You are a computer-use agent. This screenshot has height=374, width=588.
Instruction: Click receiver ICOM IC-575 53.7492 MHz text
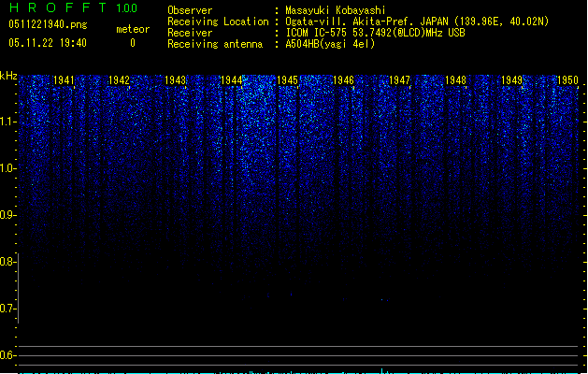point(376,33)
